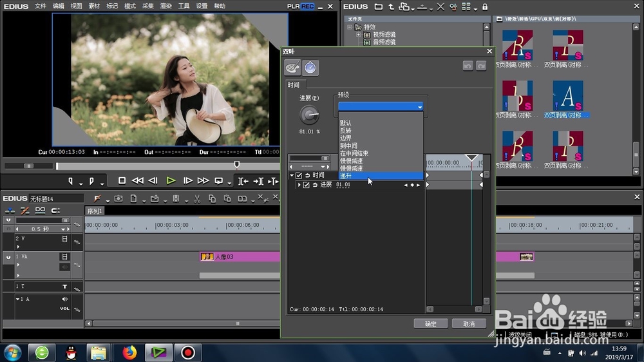Pick the highlighted 递升 preset

pos(381,175)
